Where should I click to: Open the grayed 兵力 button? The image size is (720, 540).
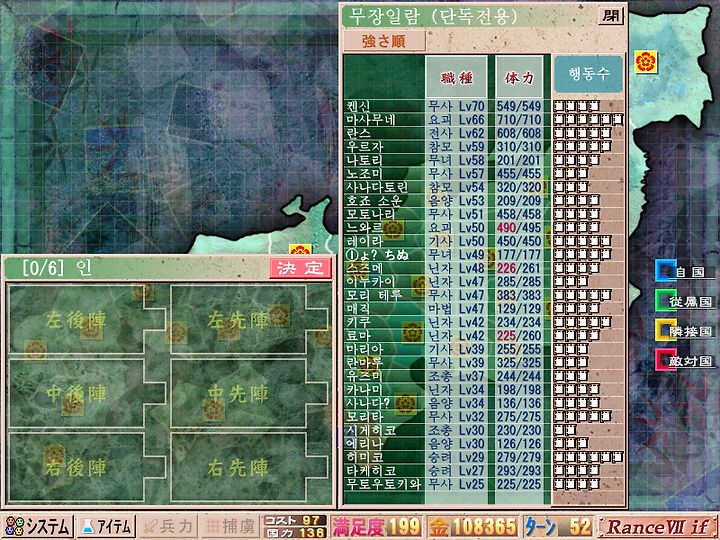[168, 526]
